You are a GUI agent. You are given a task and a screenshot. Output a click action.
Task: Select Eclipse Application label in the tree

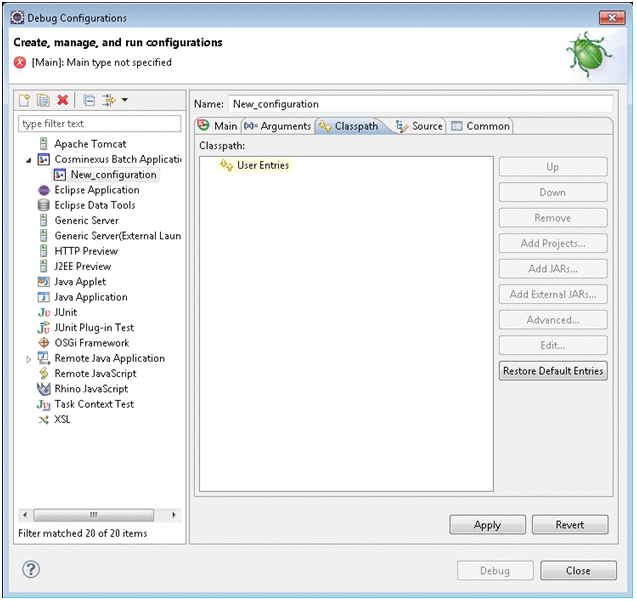[97, 190]
